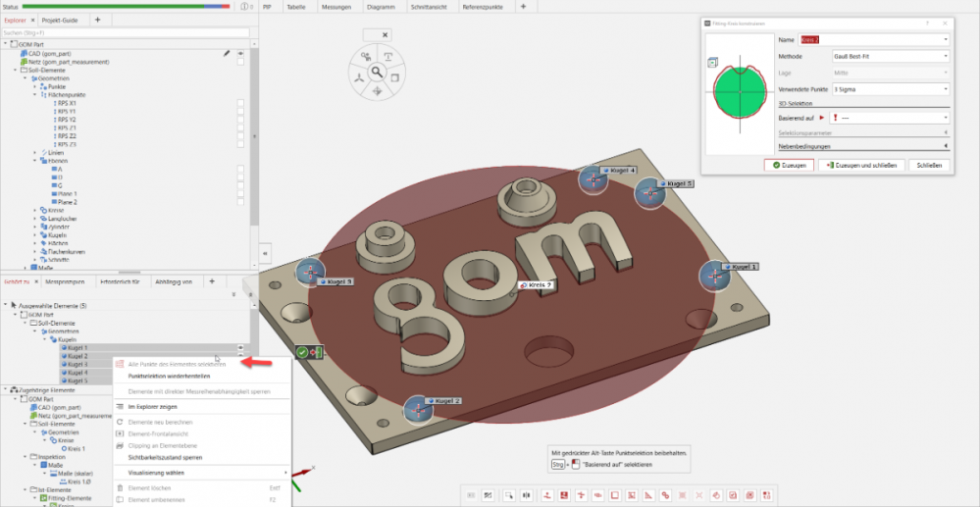Collapse the explorer with the double-arrow button

point(265,252)
